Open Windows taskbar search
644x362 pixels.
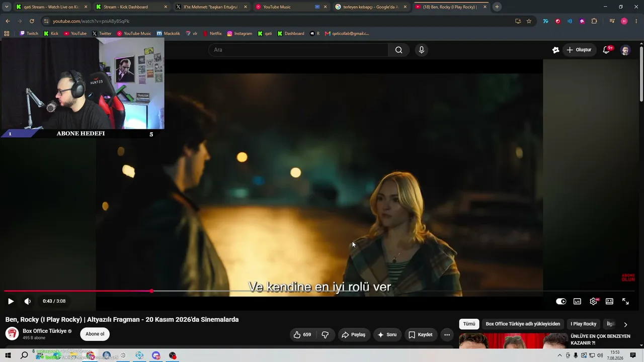[24, 355]
